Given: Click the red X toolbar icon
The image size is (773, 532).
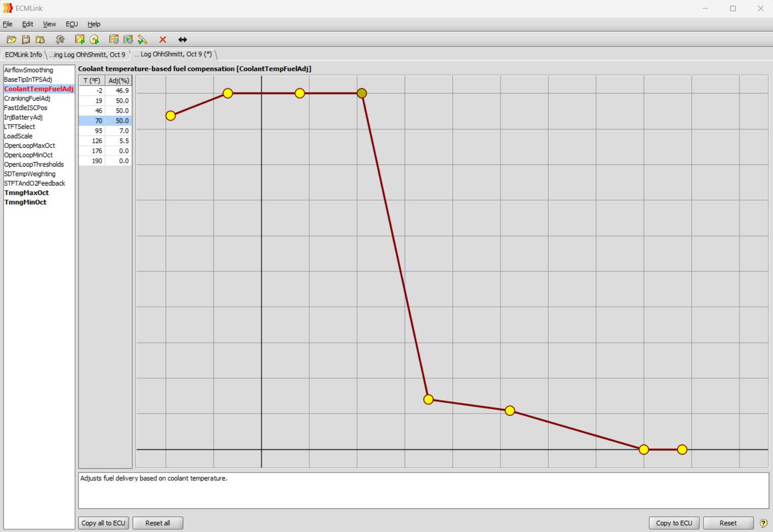Looking at the screenshot, I should click(x=163, y=40).
